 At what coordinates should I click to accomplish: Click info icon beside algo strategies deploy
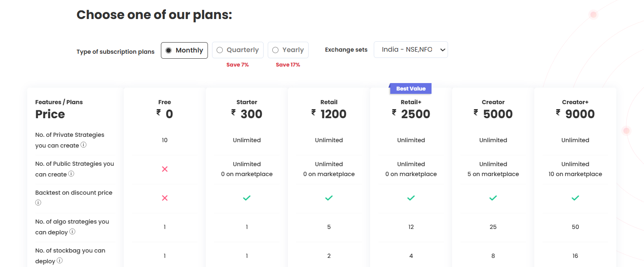click(72, 232)
